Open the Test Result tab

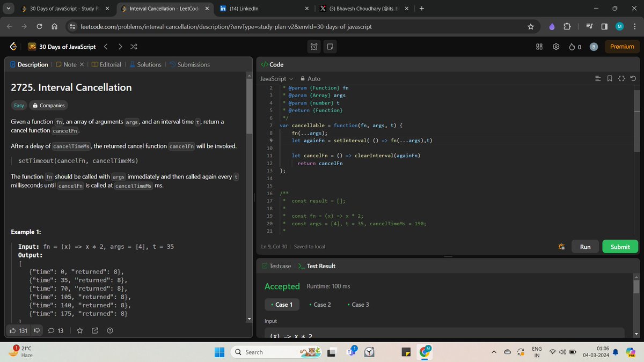point(321,265)
